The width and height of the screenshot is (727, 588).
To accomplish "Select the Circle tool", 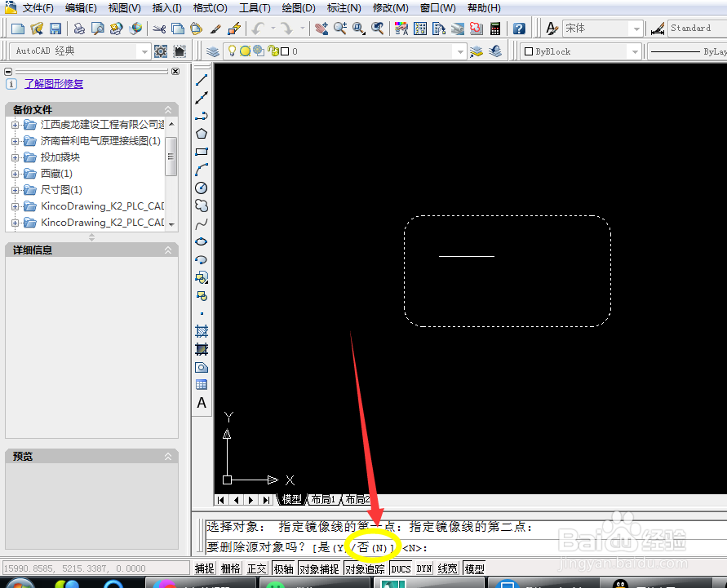I will pos(202,188).
